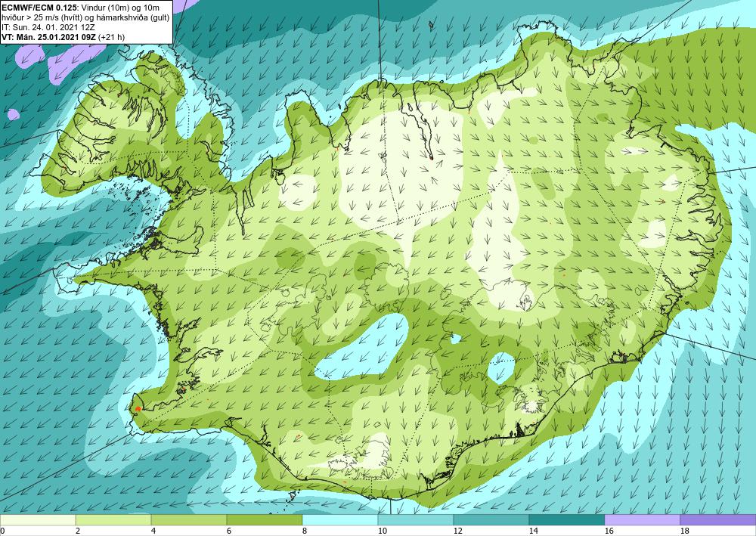Click the 0-2 m/s pale cream legend swatch
This screenshot has width=756, height=536.
pos(38,520)
